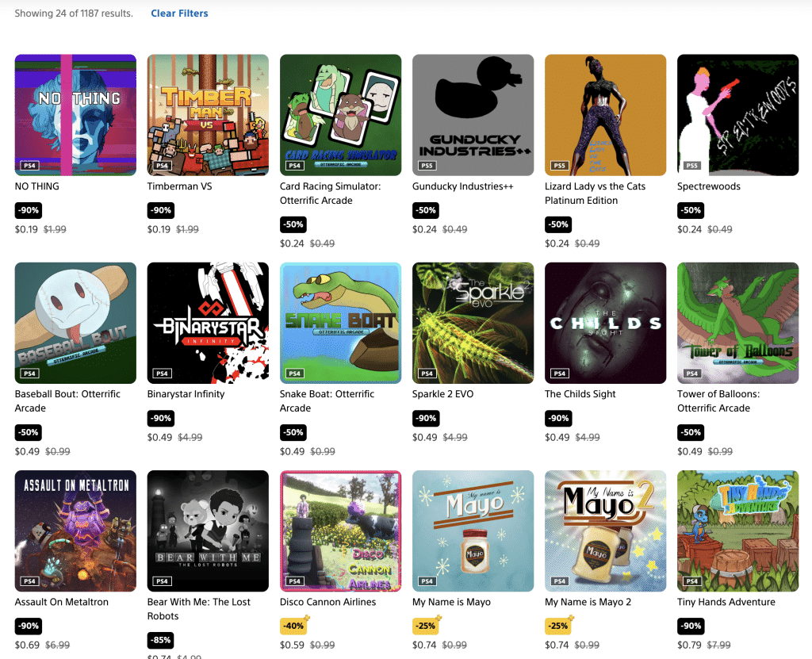The width and height of the screenshot is (812, 659).
Task: Open the Baseball Bout: Otterrific Arcade cover
Action: click(75, 323)
